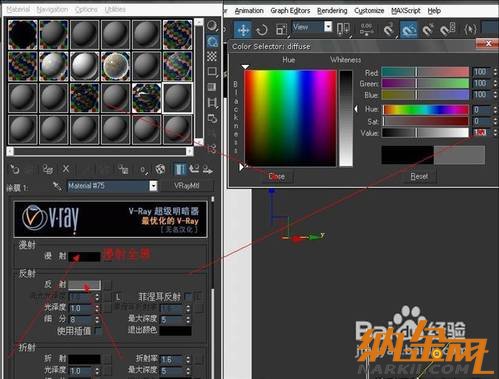This screenshot has height=379, width=499.
Task: Click the Blue value spinner arrows
Action: [x=495, y=95]
